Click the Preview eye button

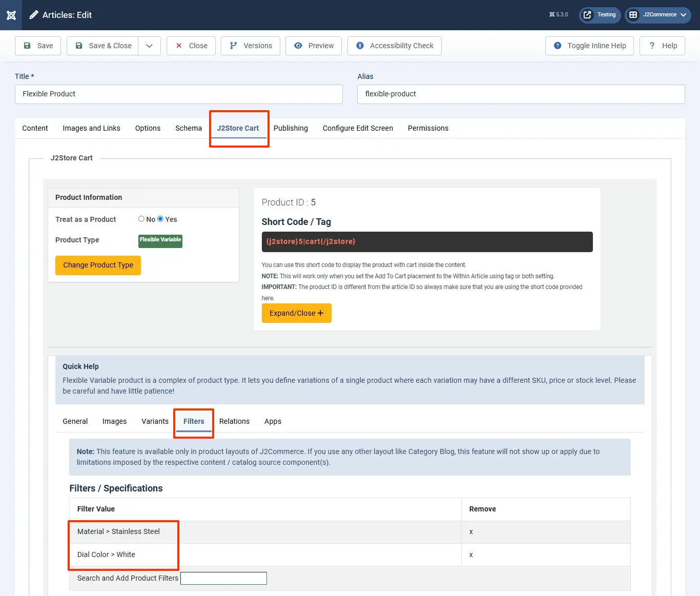314,46
